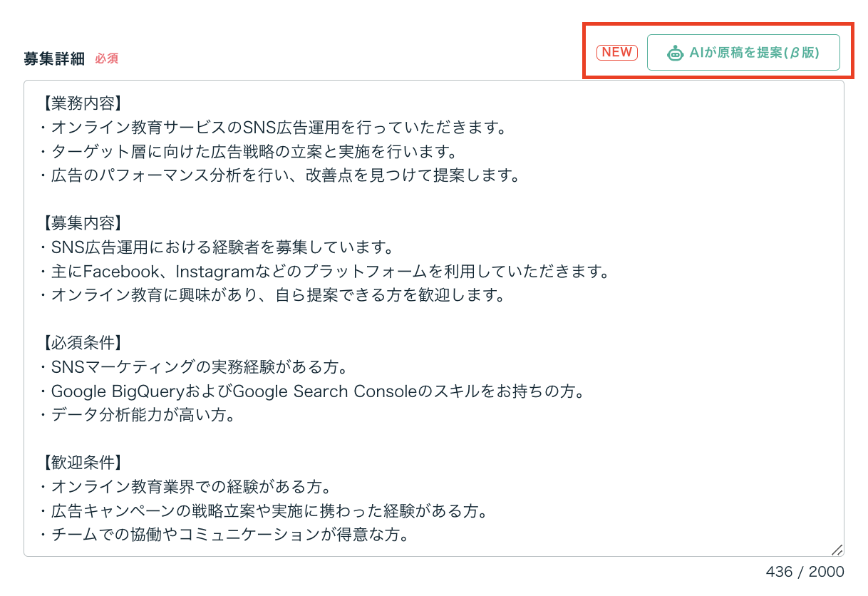Screen dimensions: 868x596
Task: Click the red 必須 required marker
Action: coord(107,58)
